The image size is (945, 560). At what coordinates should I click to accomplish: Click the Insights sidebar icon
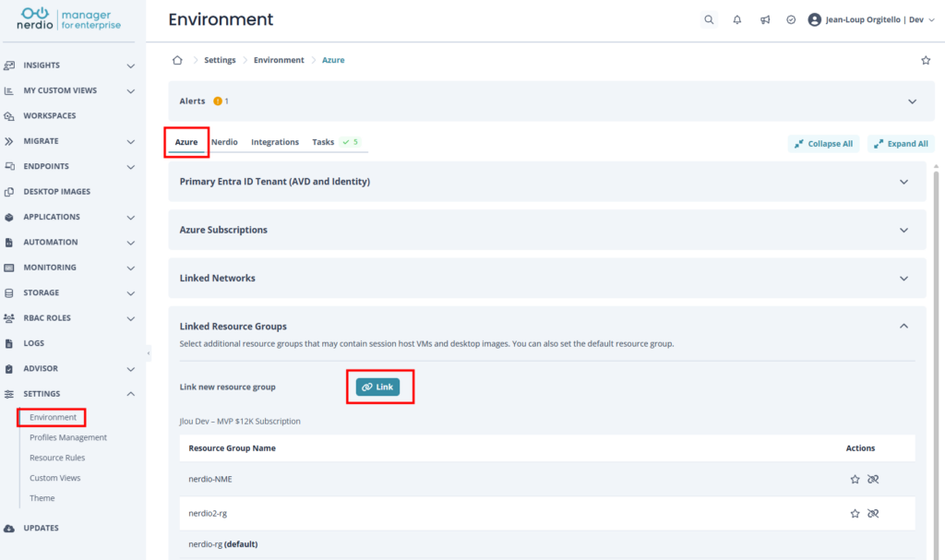point(9,66)
